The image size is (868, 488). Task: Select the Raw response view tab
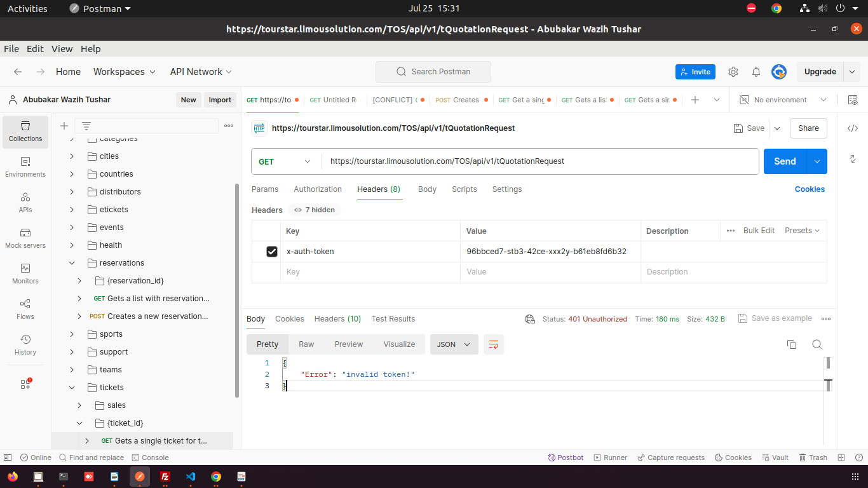(x=306, y=344)
